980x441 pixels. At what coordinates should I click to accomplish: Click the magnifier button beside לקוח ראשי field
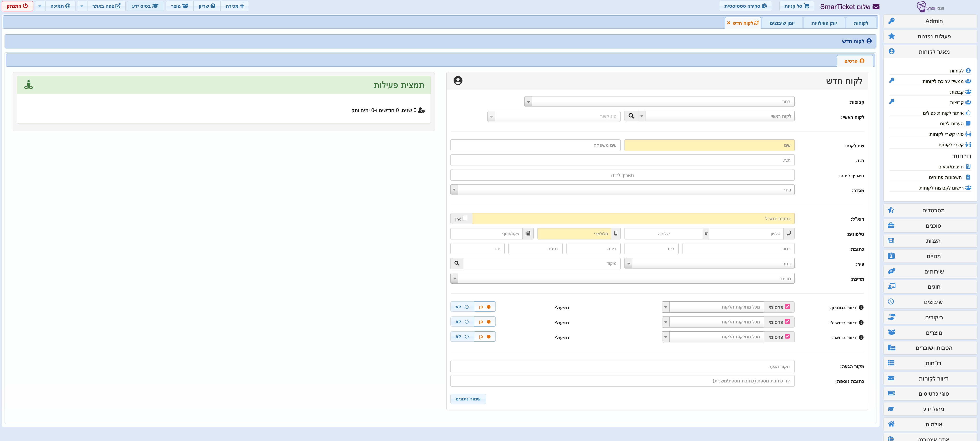(631, 116)
